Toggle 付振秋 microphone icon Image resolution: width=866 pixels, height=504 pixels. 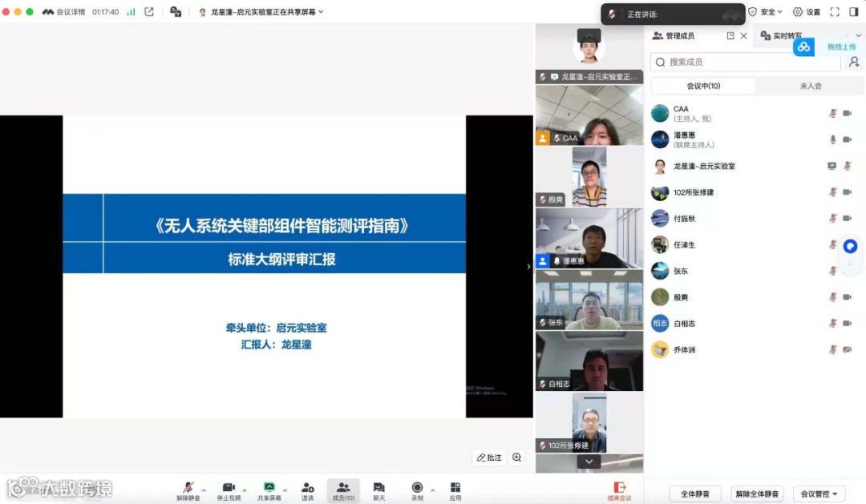coord(832,218)
